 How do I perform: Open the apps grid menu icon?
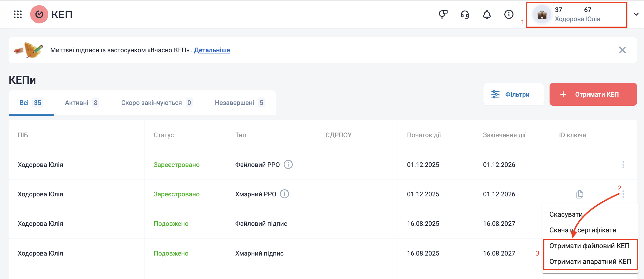tap(18, 14)
